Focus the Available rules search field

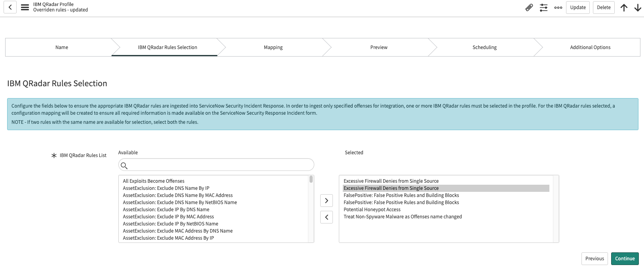pos(216,165)
